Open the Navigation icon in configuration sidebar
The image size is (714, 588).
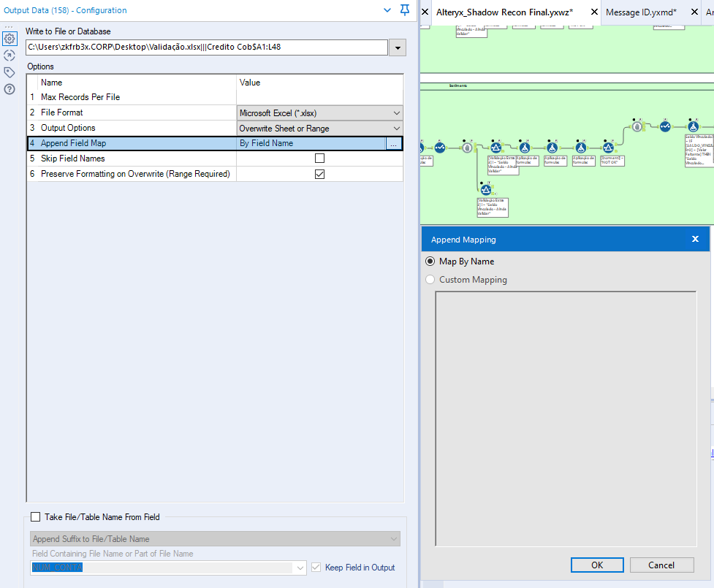10,56
